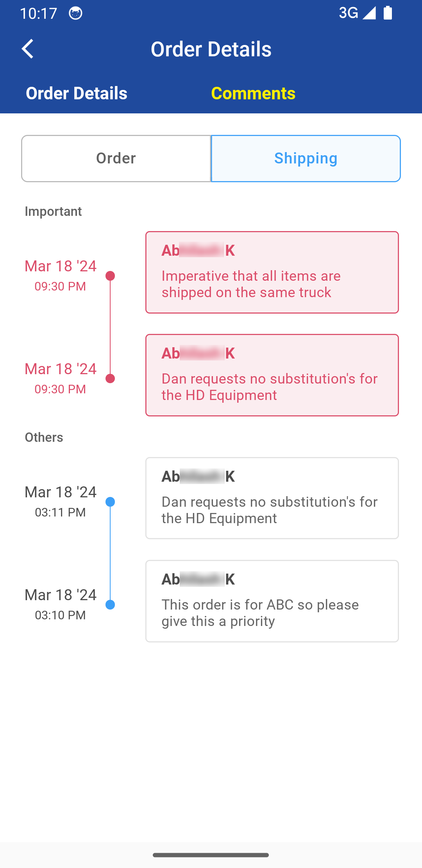This screenshot has width=422, height=868.
Task: Tap the cat-face notification icon
Action: pos(75,13)
